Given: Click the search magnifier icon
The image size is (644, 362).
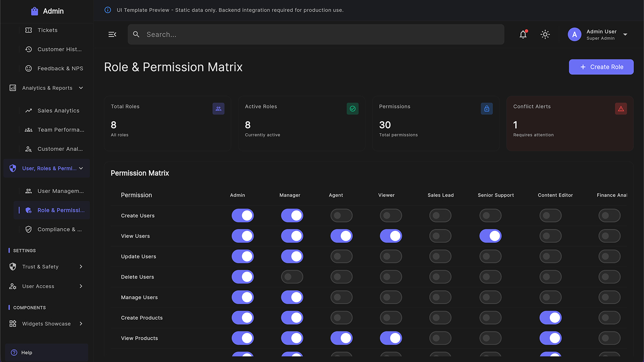Looking at the screenshot, I should [x=136, y=34].
